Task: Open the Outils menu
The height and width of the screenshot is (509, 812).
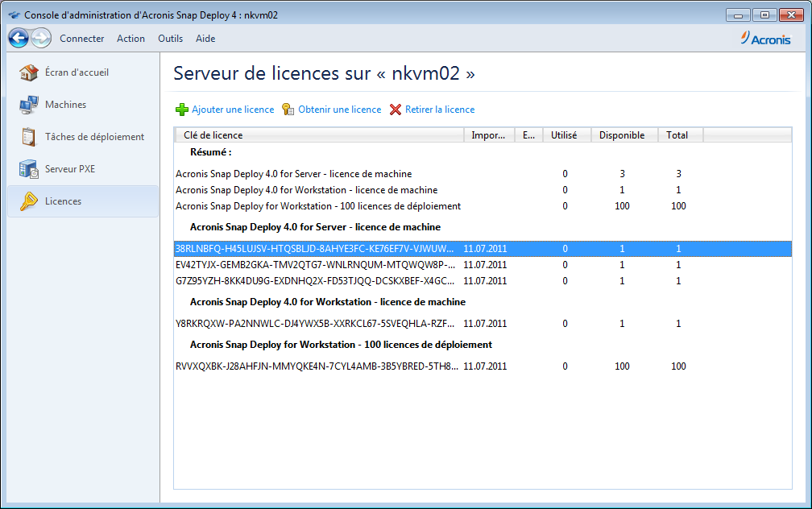Action: 170,39
